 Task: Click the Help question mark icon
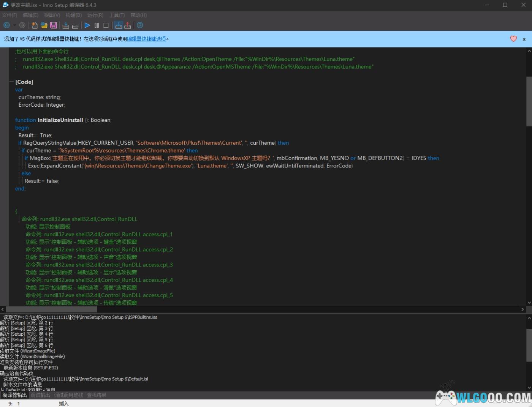click(140, 25)
